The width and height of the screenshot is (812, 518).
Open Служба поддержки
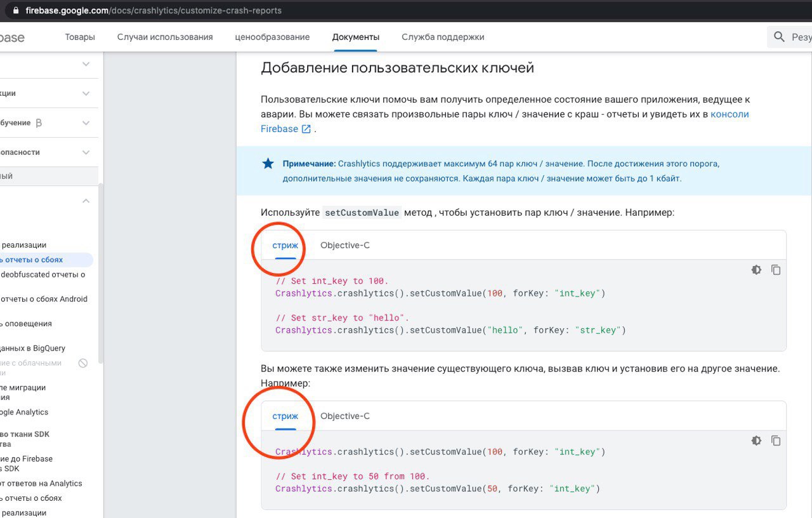[x=443, y=37]
